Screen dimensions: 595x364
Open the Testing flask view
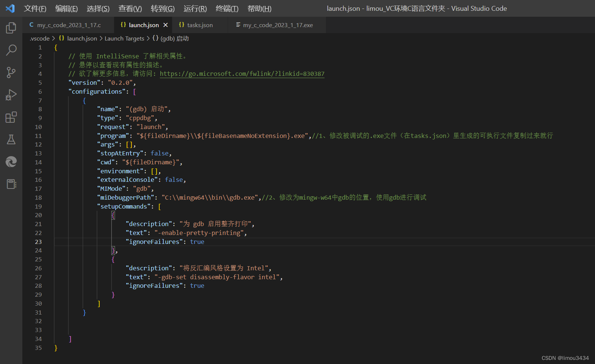pyautogui.click(x=11, y=139)
